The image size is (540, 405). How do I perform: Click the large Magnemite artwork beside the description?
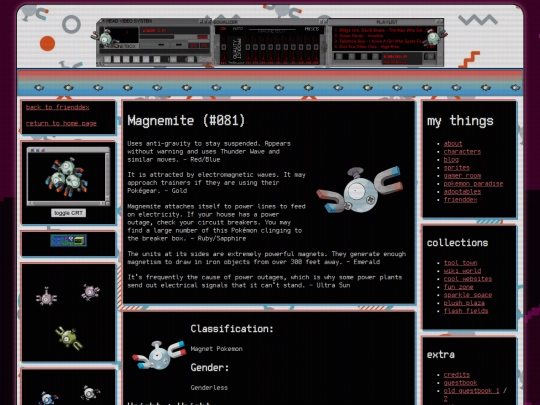tap(359, 190)
